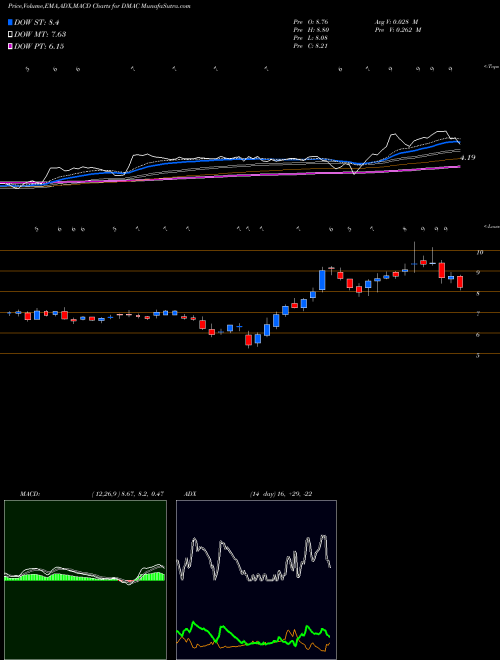The height and width of the screenshot is (660, 500).
Task: Click the 4.19 label on EMA chart
Action: click(x=468, y=157)
